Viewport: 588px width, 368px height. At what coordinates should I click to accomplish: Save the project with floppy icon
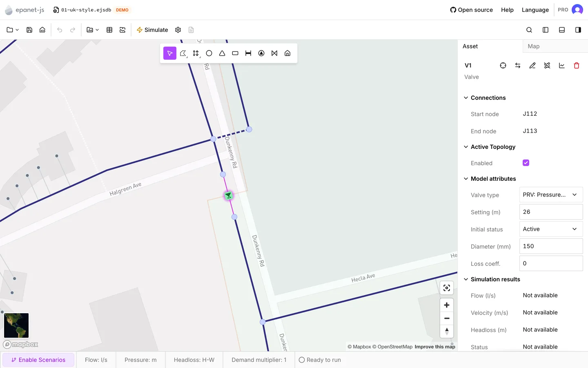click(29, 30)
